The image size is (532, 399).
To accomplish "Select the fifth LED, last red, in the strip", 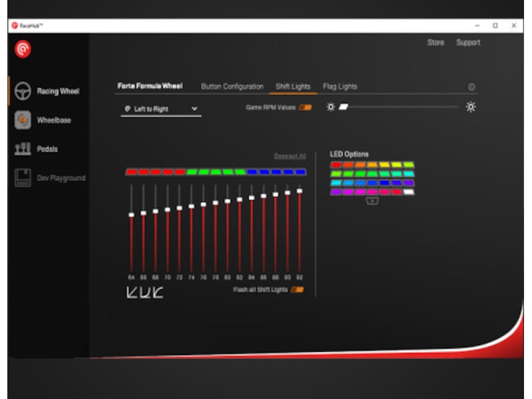I will tap(180, 172).
